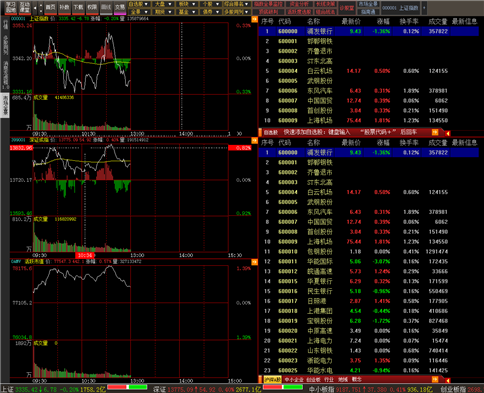Switch to the 概念 tab

point(356,380)
